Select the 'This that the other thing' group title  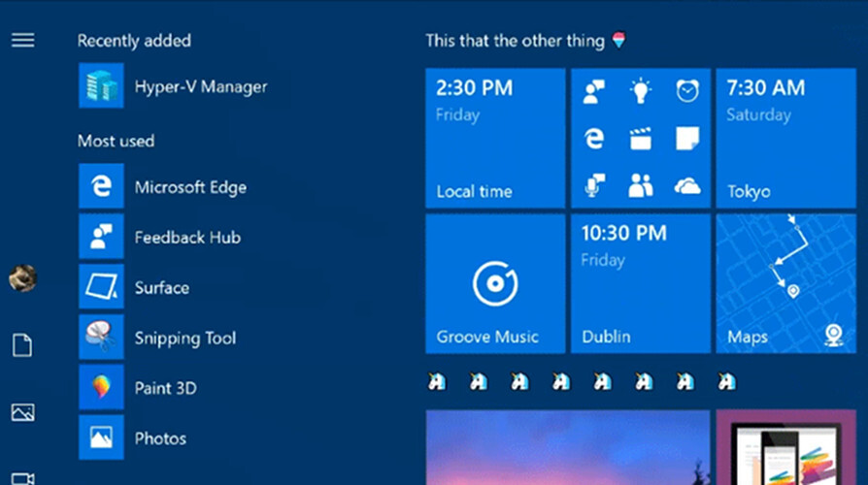point(515,41)
